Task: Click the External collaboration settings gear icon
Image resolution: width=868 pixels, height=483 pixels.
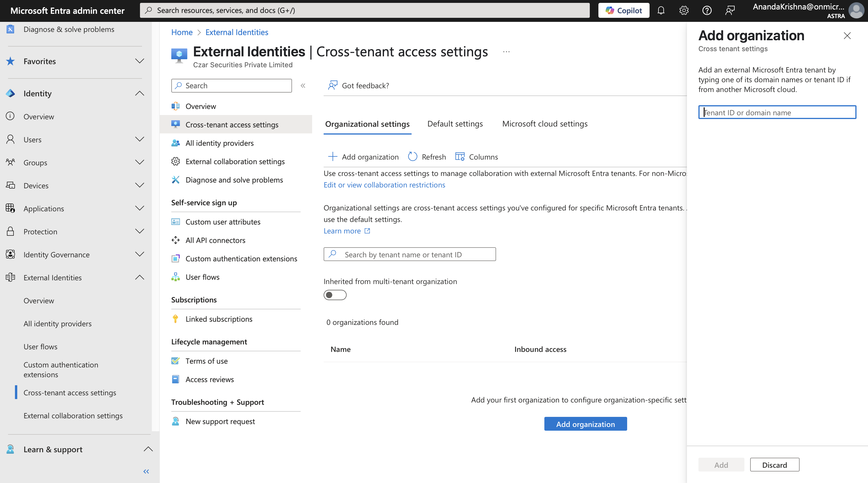Action: (176, 162)
